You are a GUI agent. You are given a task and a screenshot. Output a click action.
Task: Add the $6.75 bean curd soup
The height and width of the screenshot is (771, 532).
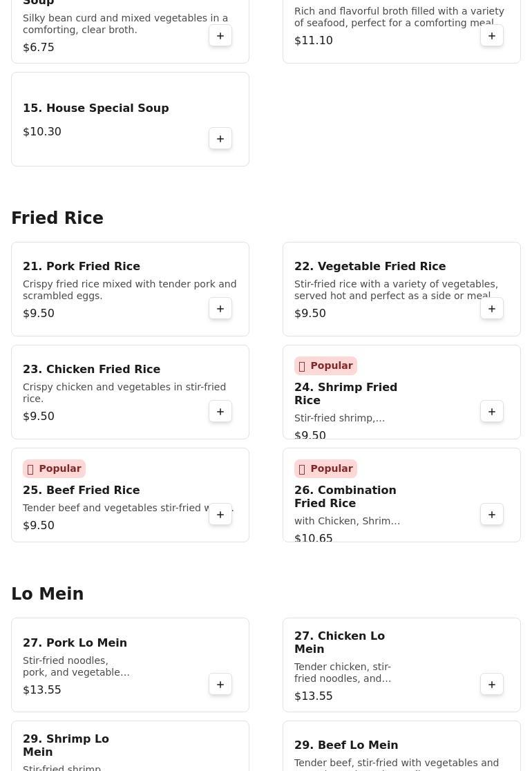point(220,36)
